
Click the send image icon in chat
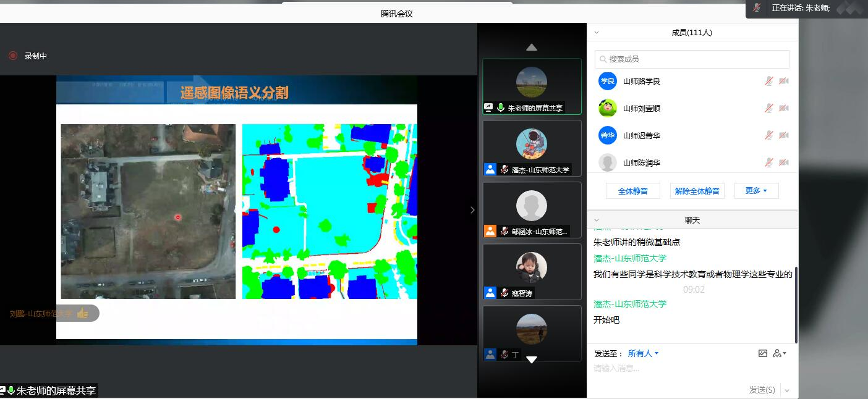click(x=763, y=353)
